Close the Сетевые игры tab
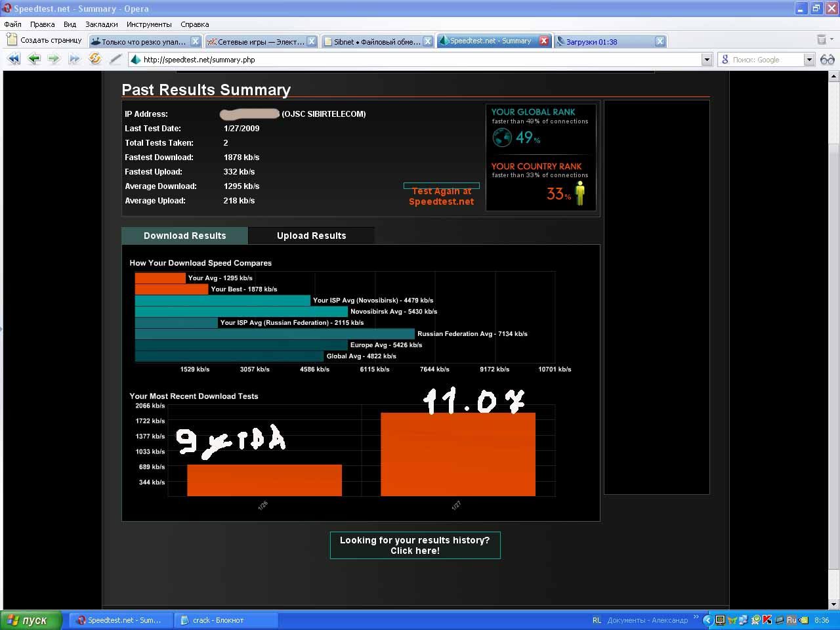The height and width of the screenshot is (630, 840). [312, 41]
